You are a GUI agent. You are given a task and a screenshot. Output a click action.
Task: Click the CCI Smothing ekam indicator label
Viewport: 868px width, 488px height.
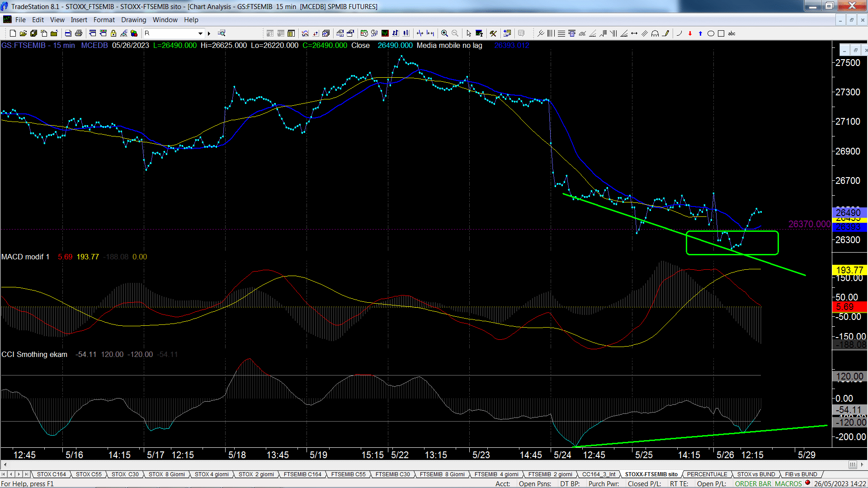pos(34,354)
